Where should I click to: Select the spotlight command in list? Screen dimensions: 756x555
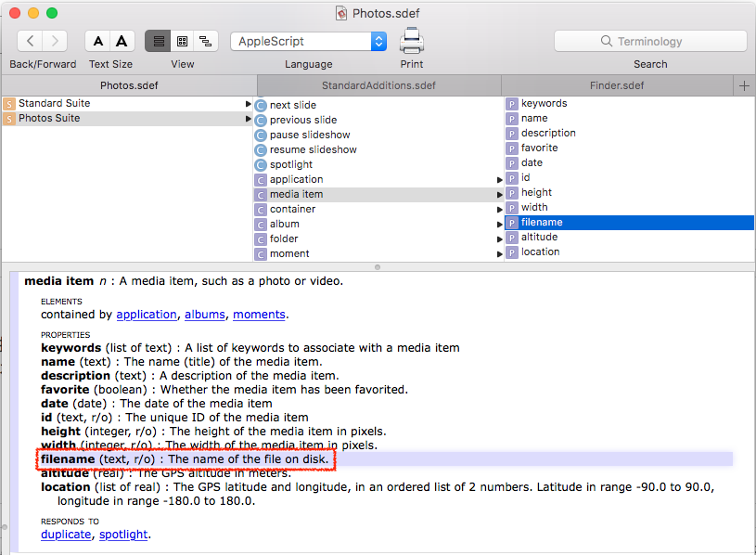point(378,165)
